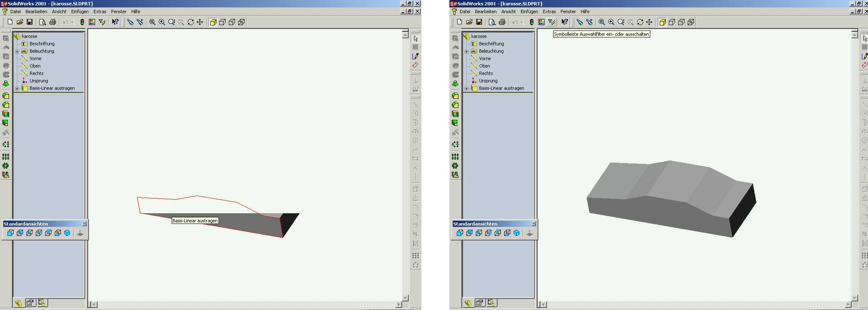Choose the isometric view cube in right window
This screenshot has height=310, width=868.
pyautogui.click(x=517, y=233)
